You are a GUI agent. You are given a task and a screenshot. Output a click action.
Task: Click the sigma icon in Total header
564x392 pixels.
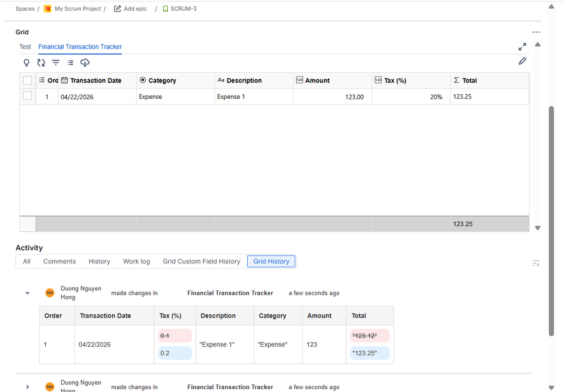point(457,80)
